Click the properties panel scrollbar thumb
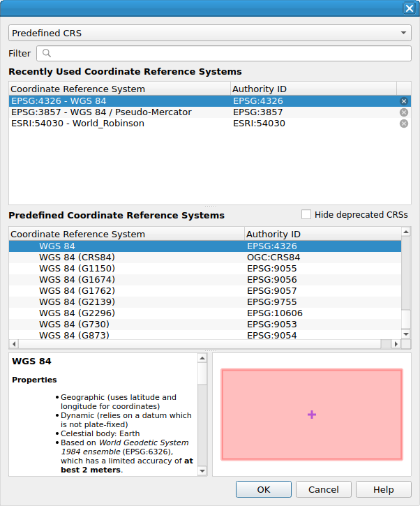The width and height of the screenshot is (420, 506). click(202, 373)
